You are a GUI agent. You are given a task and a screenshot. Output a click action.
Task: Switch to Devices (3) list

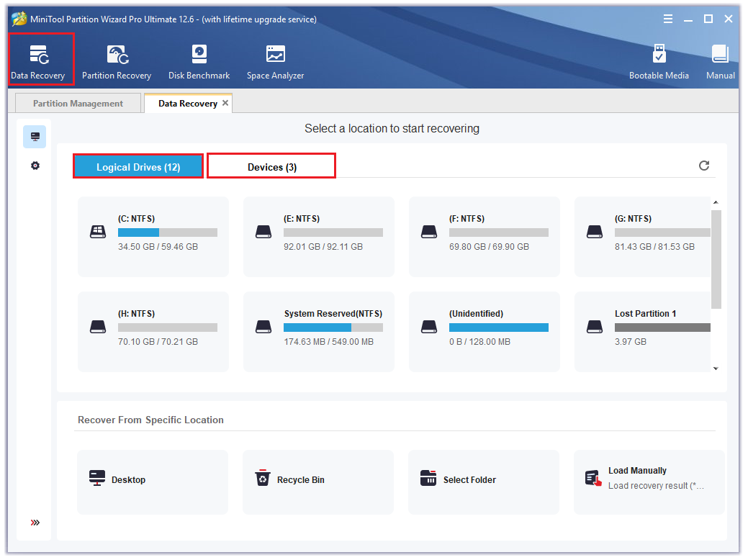coord(272,167)
